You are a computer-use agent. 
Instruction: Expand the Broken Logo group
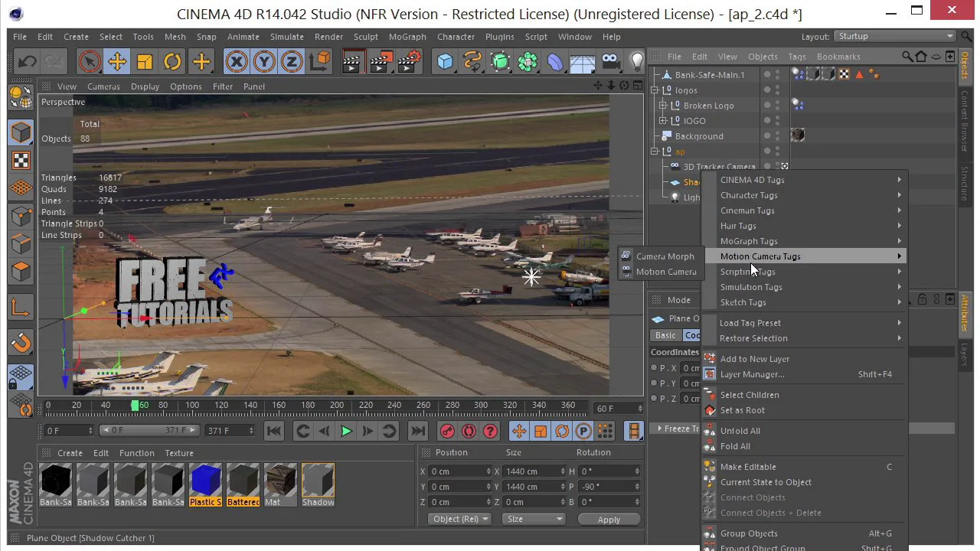click(x=663, y=106)
